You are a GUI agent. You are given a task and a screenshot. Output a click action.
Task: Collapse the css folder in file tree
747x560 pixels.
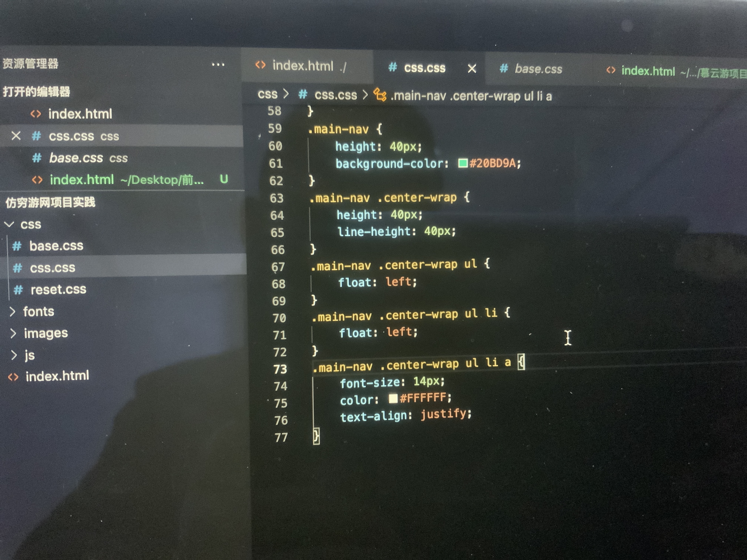click(x=23, y=224)
